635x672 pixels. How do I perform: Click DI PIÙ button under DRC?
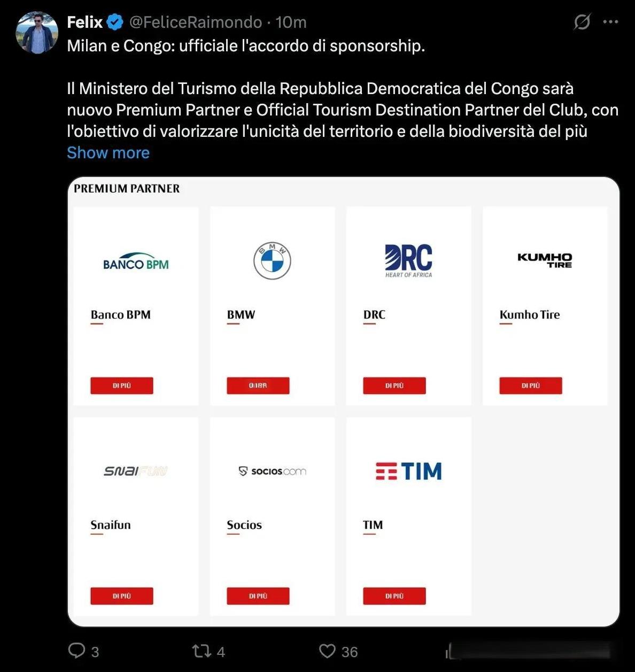pos(394,385)
